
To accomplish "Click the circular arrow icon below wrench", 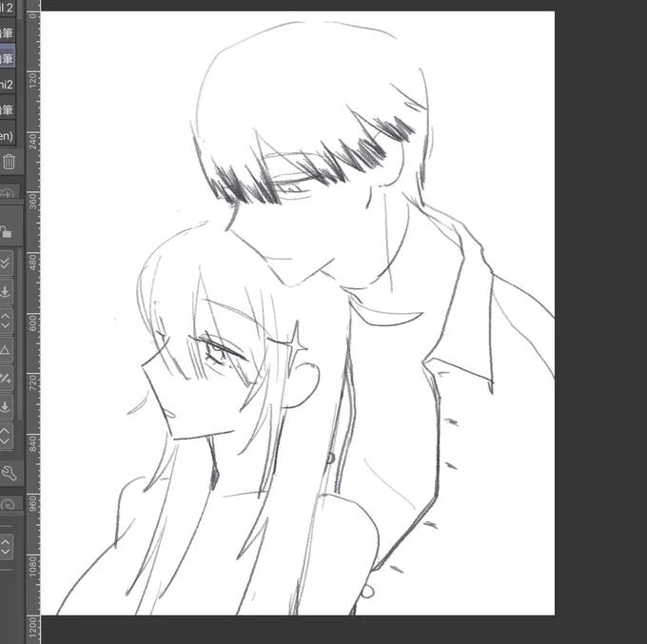I will pos(8,505).
